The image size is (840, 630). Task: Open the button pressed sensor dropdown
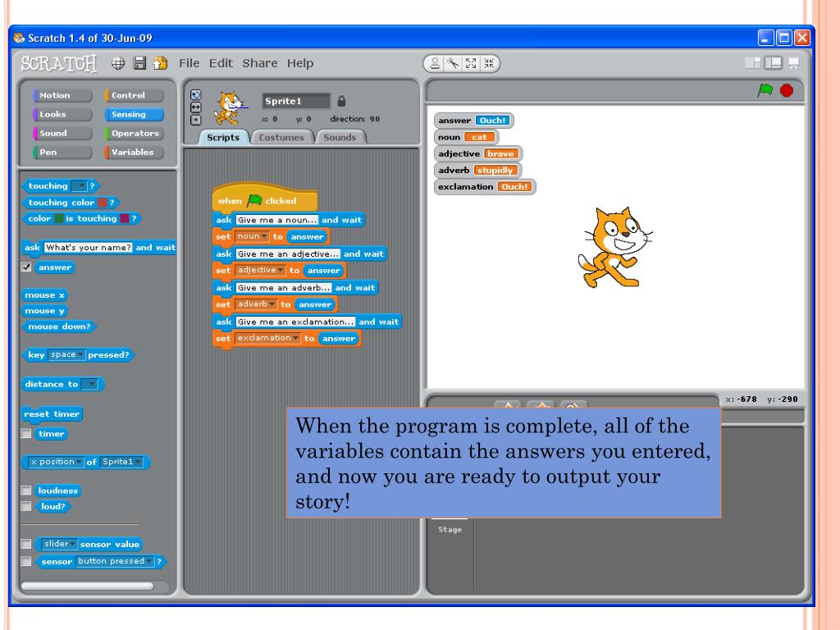[x=115, y=561]
